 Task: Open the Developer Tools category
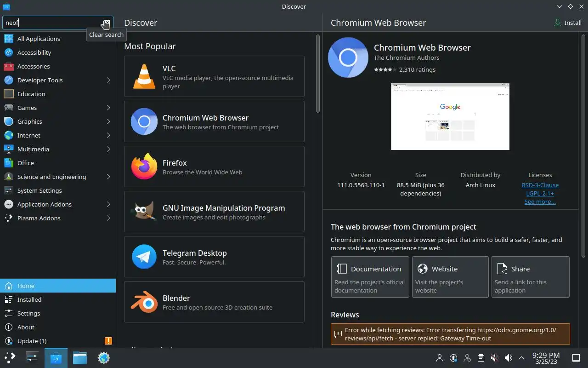pyautogui.click(x=58, y=80)
